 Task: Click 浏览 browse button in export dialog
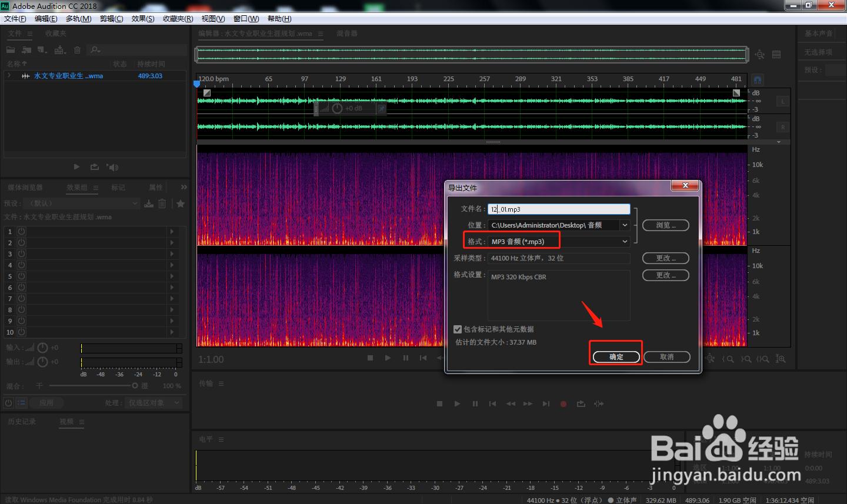(x=665, y=225)
